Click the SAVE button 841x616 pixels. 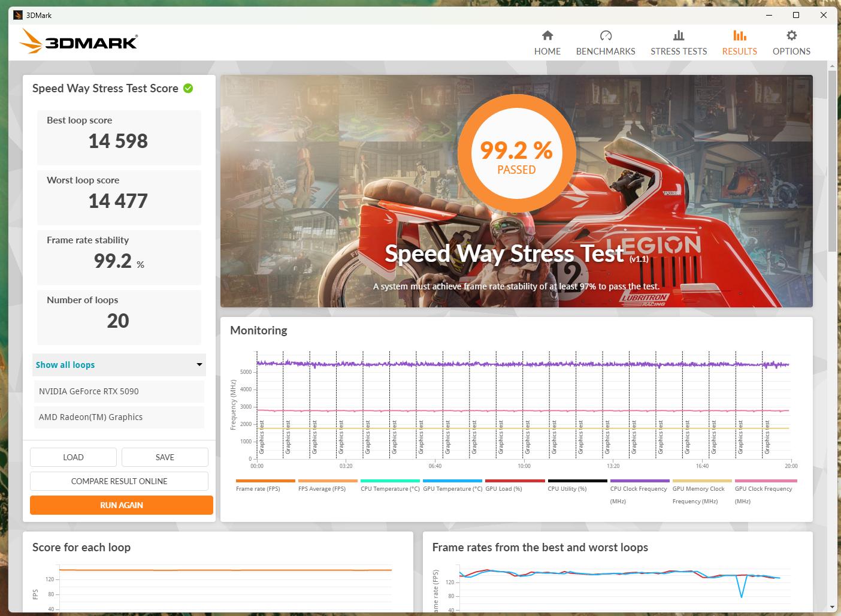pyautogui.click(x=165, y=457)
